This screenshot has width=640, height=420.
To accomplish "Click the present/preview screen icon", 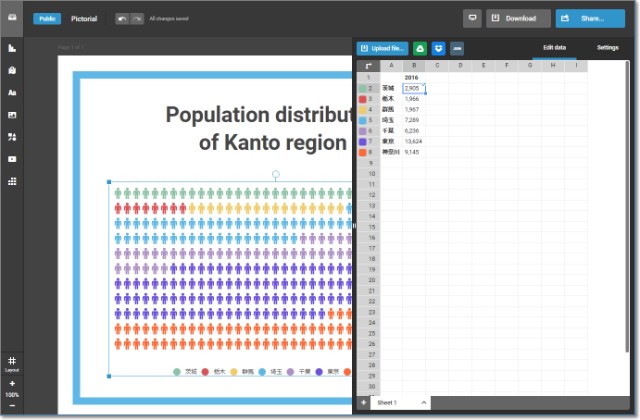I will pos(473,18).
